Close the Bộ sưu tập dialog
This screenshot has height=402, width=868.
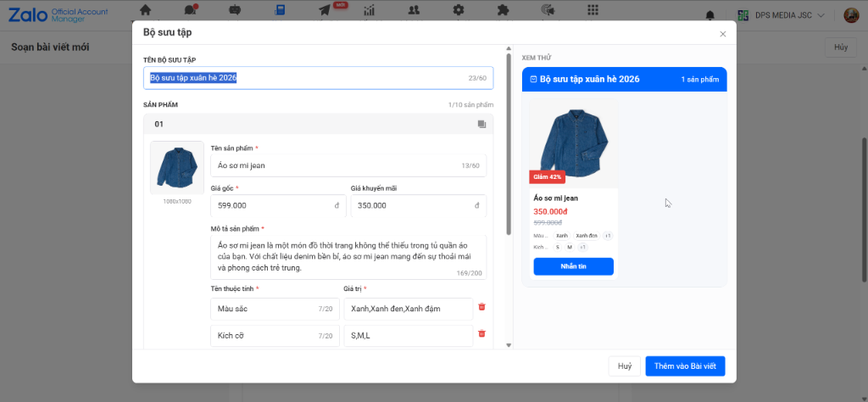tap(722, 34)
